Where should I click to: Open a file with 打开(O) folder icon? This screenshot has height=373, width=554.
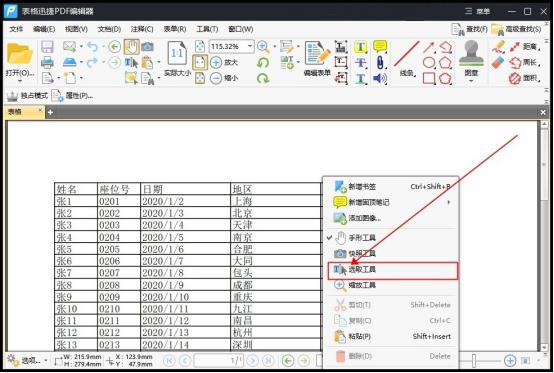coord(20,55)
